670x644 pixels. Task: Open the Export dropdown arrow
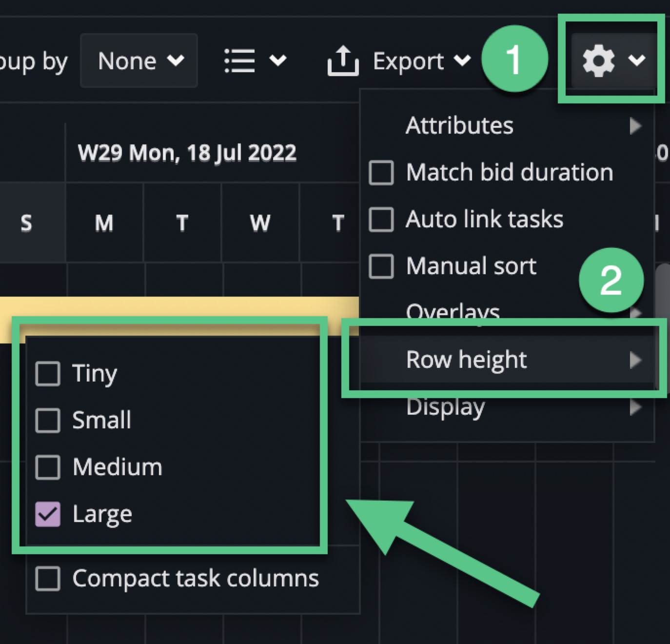click(462, 61)
